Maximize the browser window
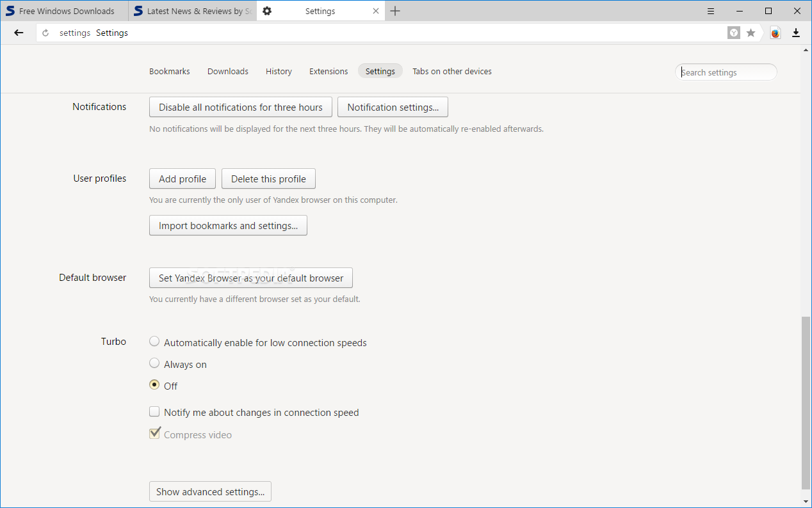 [768, 11]
